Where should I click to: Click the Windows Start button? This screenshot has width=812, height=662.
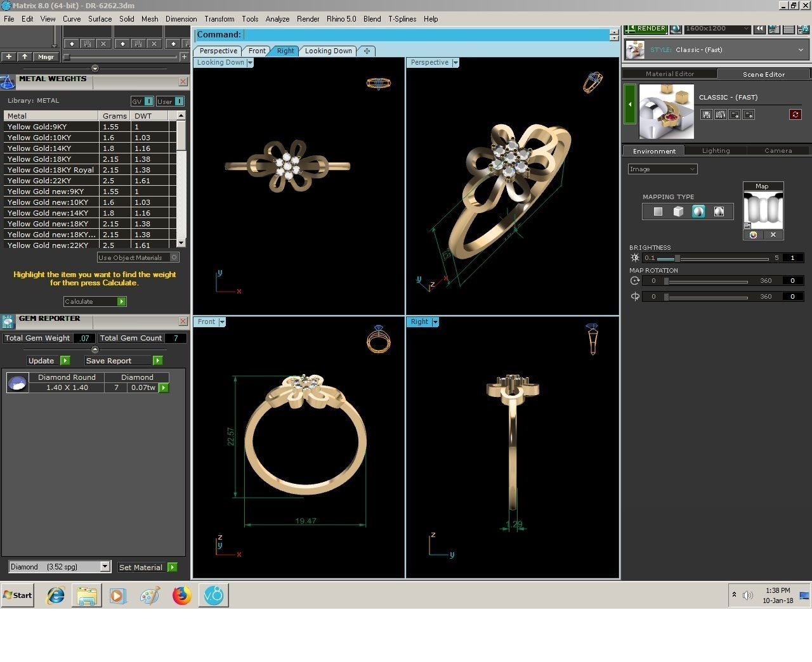(x=17, y=595)
